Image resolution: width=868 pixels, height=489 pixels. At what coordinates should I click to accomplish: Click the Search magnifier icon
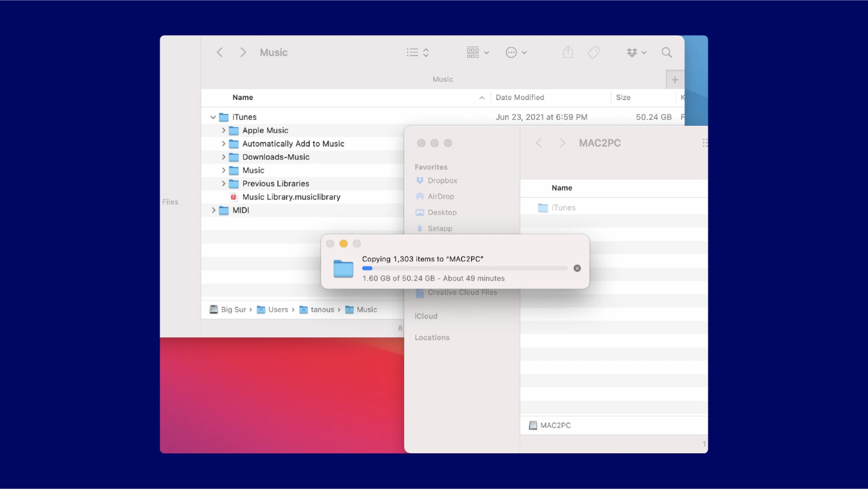[667, 53]
